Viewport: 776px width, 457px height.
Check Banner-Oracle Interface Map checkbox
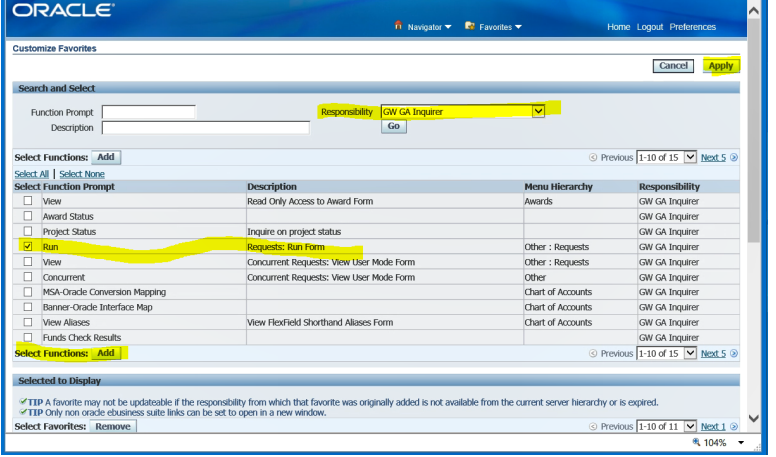coord(28,307)
